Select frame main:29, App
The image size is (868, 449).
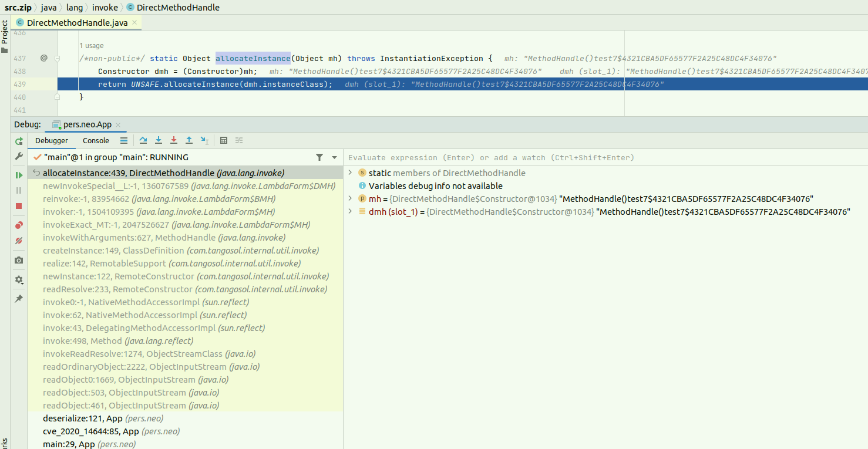185,444
